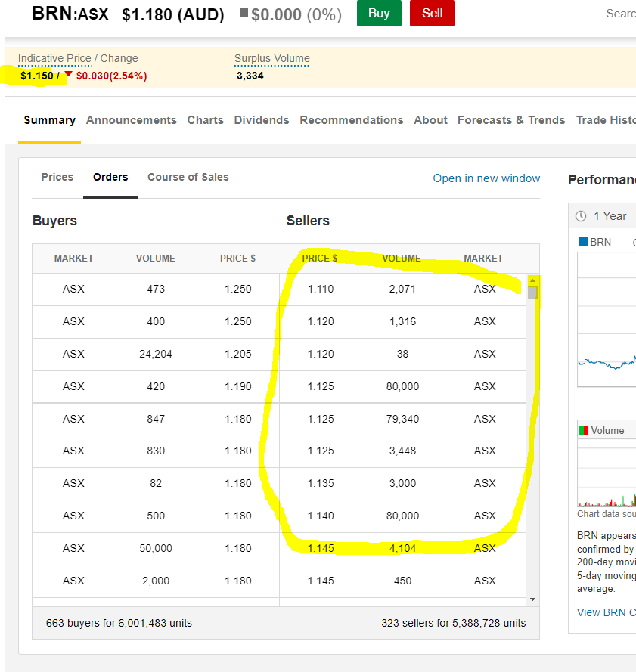The width and height of the screenshot is (636, 672).
Task: Click the red-green Volume legend icon
Action: [583, 430]
